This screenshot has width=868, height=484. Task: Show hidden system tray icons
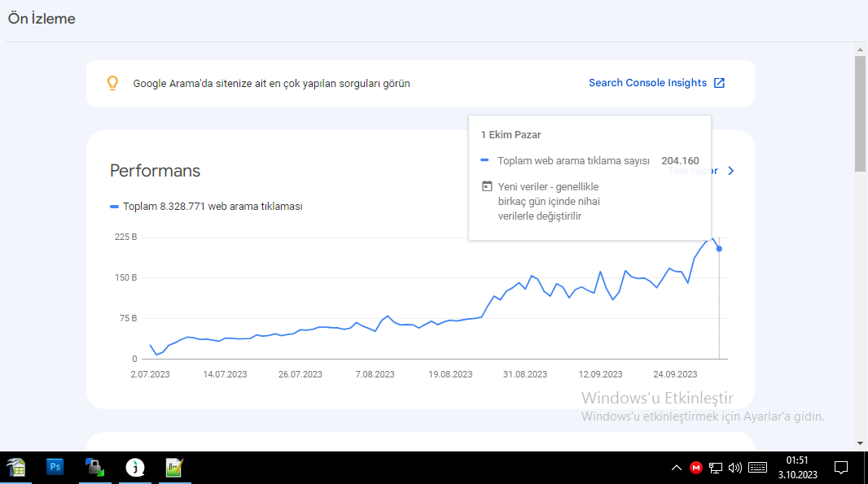pyautogui.click(x=677, y=468)
